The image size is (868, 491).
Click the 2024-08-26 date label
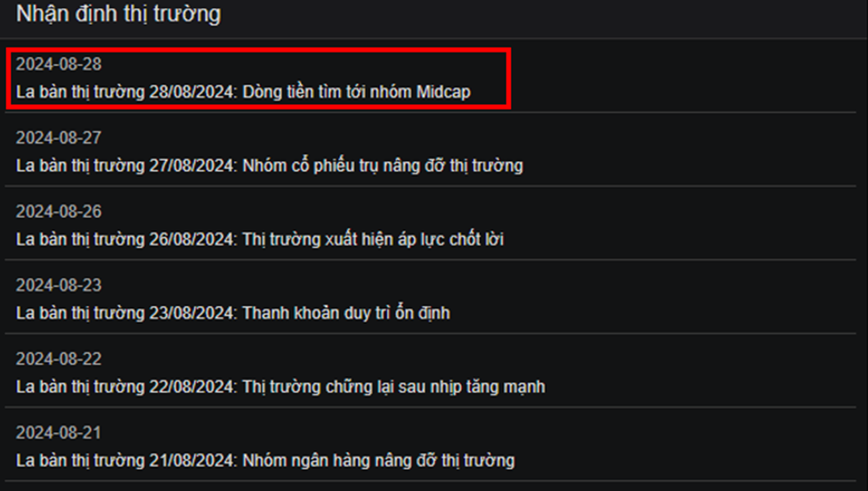pos(59,211)
